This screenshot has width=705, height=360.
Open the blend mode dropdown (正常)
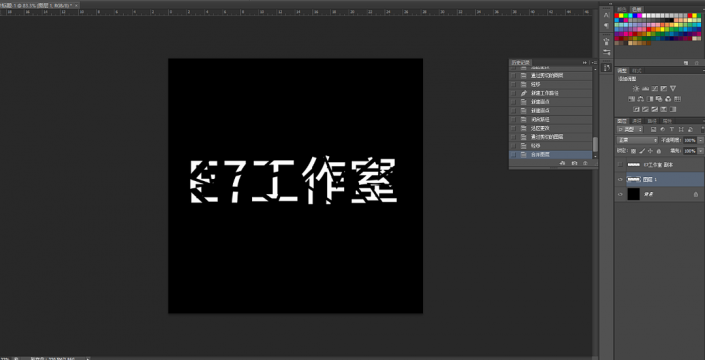637,140
